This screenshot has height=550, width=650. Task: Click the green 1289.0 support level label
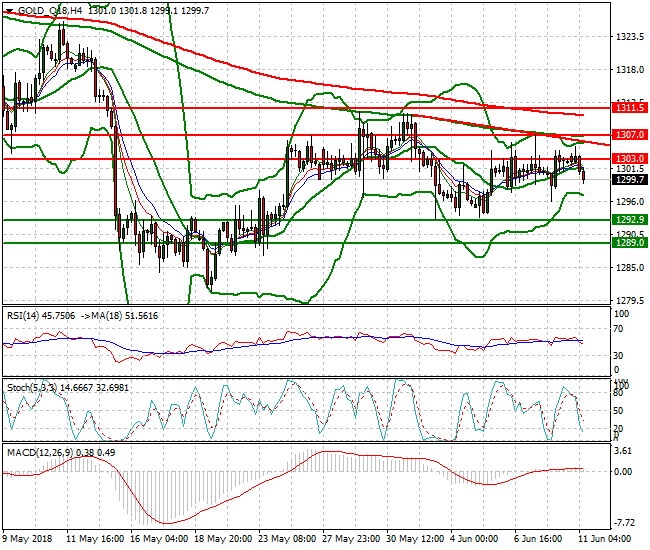630,243
